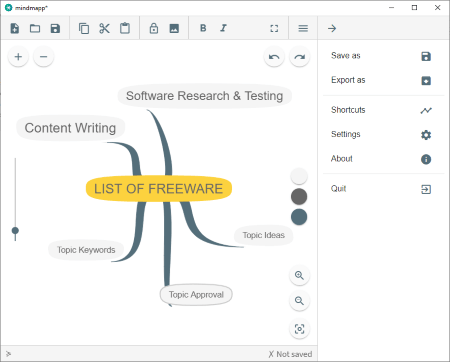This screenshot has width=450, height=362.
Task: Click the mindmapp app logo in title bar
Action: pos(9,8)
